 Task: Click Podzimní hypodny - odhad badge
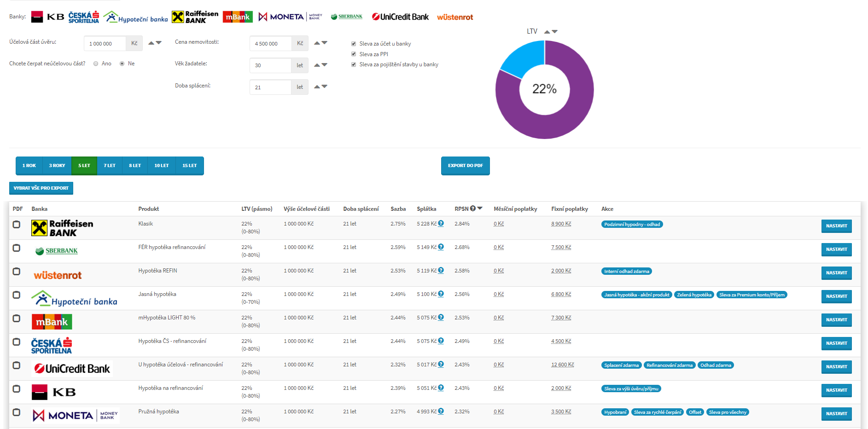tap(632, 225)
